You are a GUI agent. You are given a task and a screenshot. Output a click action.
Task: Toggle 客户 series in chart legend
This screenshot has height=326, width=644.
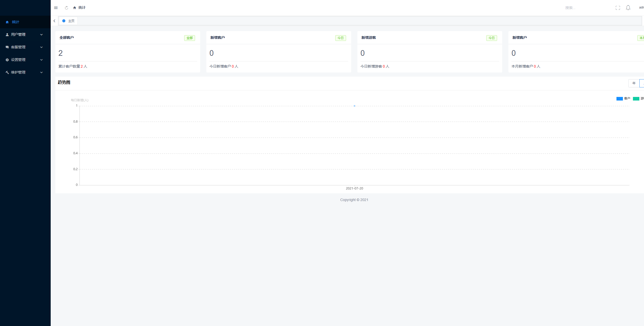[623, 98]
